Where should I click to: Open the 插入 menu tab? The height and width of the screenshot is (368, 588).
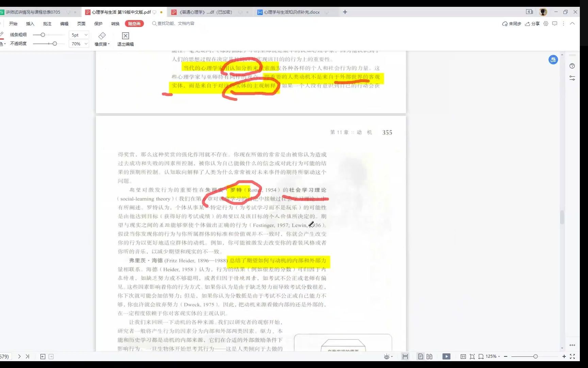(30, 24)
